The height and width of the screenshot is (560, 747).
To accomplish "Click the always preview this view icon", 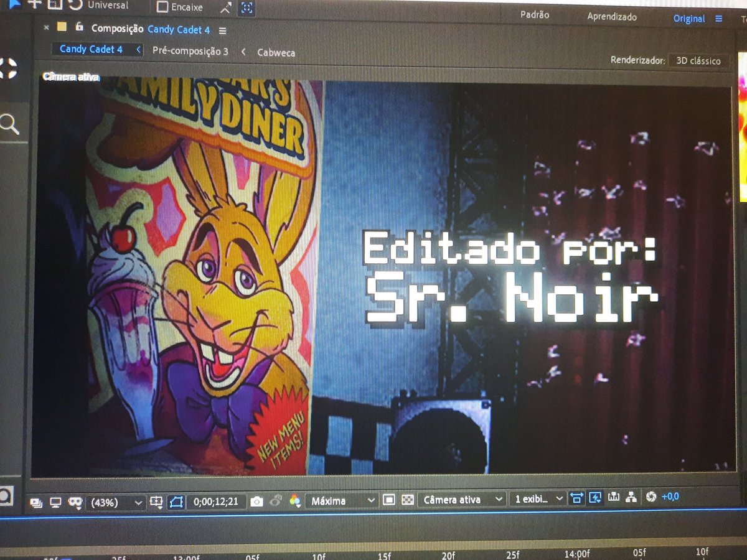I will click(36, 502).
